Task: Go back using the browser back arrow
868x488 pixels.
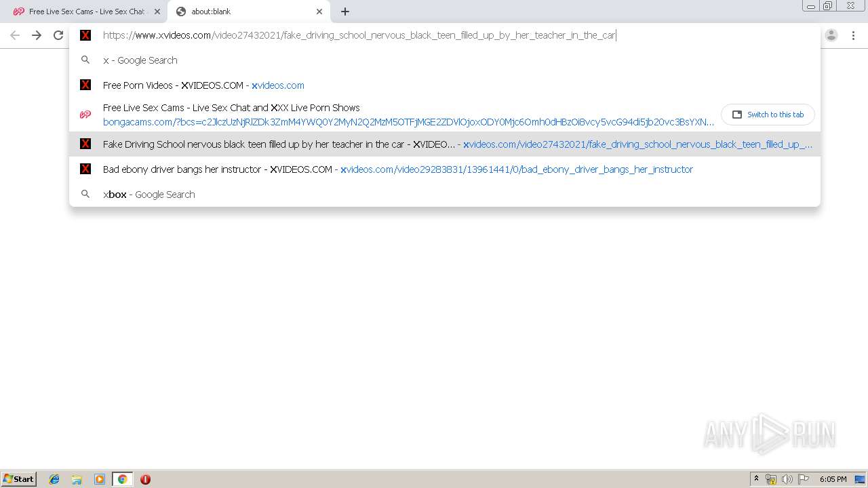Action: (x=15, y=35)
